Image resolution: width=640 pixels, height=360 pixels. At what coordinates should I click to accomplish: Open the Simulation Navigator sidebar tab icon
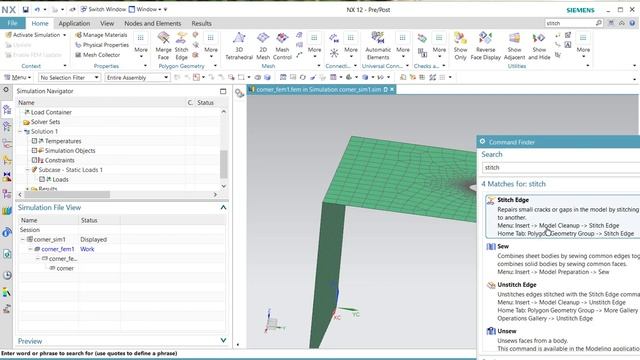(7, 109)
